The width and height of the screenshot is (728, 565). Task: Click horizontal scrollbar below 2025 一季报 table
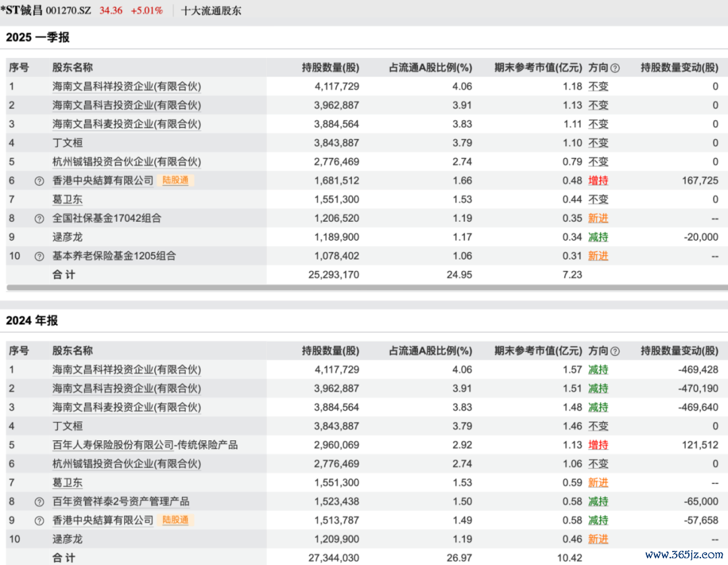[x=364, y=287]
